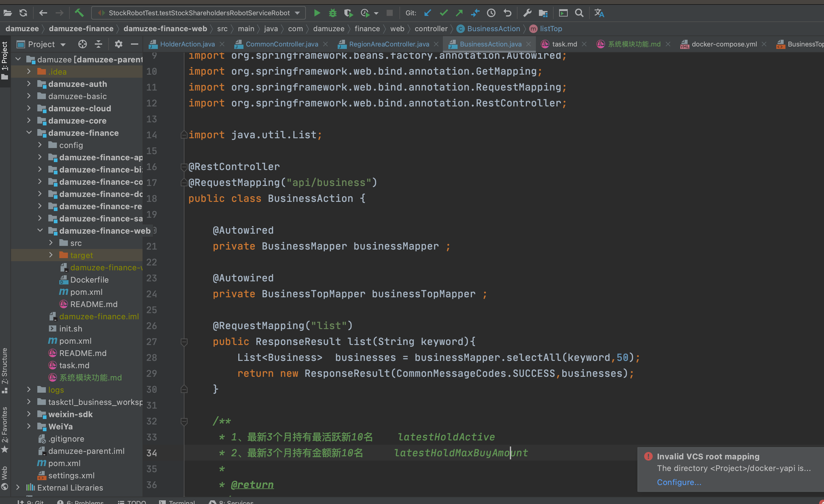The width and height of the screenshot is (824, 504).
Task: Open Settings with the wrench icon
Action: point(527,13)
